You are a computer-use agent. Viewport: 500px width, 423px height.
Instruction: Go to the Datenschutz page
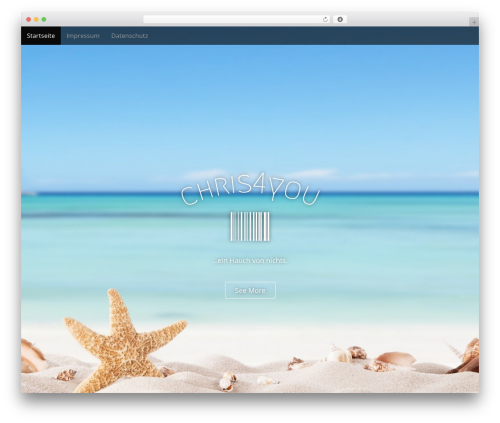(130, 36)
